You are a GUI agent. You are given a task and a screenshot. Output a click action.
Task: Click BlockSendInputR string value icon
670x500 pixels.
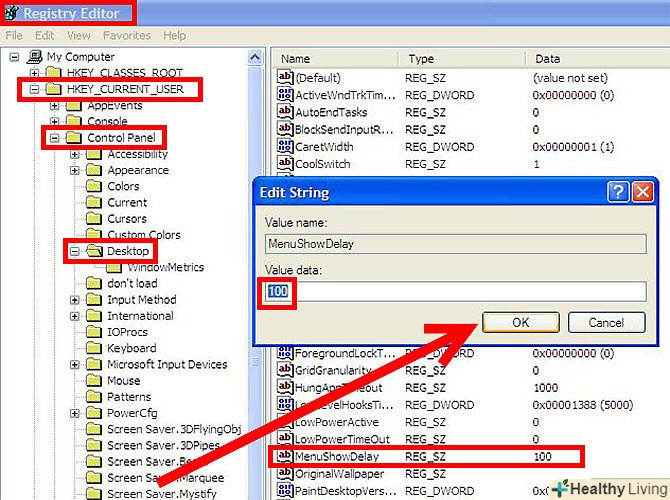(285, 129)
